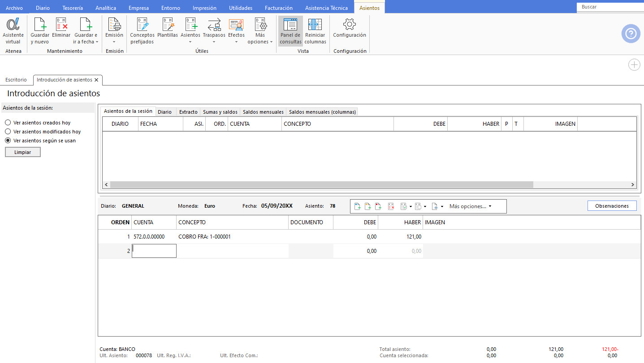Viewport: 644px width, 363px height.
Task: Select Ver asientos creados hoy
Action: 8,123
